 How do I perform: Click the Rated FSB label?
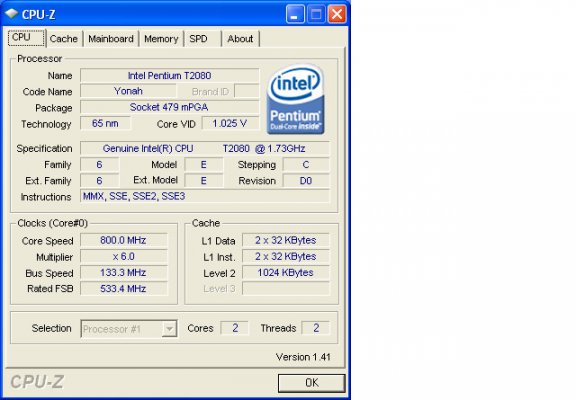coord(50,289)
